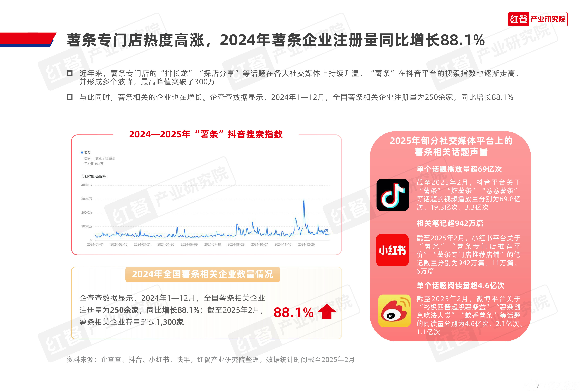Click the 2024-08-28 x-axis date
Image resolution: width=588 pixels, height=392 pixels.
(236, 244)
